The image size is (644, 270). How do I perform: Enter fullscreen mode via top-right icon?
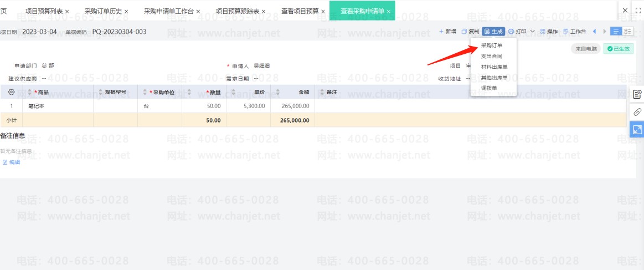click(638, 11)
